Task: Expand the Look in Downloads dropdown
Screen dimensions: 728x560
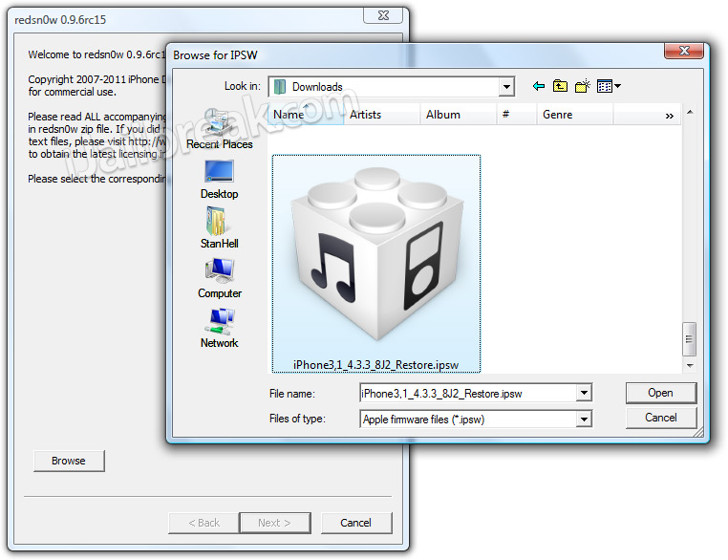Action: click(506, 86)
